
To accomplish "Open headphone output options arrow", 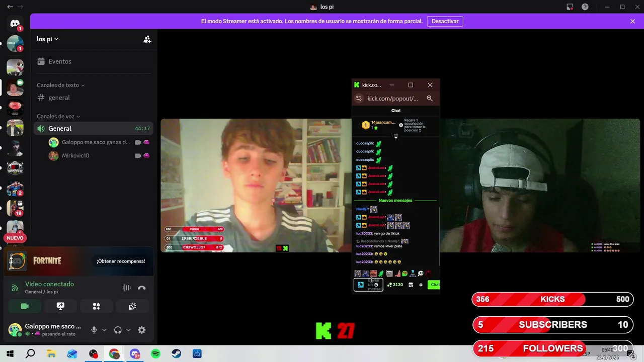I will (128, 330).
